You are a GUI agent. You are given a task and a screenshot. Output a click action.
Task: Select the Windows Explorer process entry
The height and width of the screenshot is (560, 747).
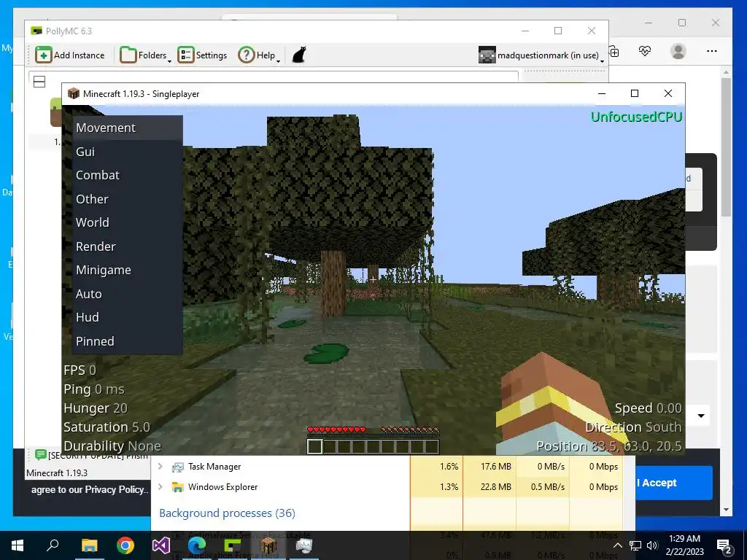[222, 486]
